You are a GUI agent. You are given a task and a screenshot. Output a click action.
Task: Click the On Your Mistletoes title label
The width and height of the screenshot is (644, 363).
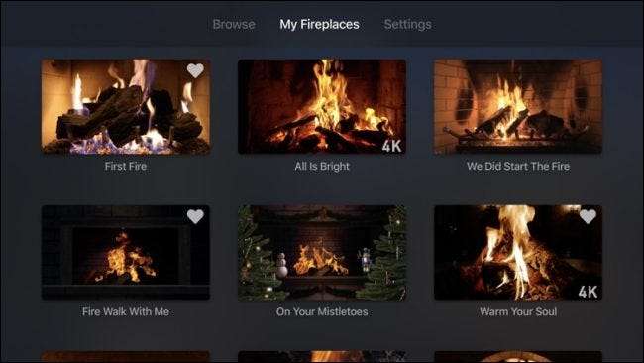click(322, 311)
